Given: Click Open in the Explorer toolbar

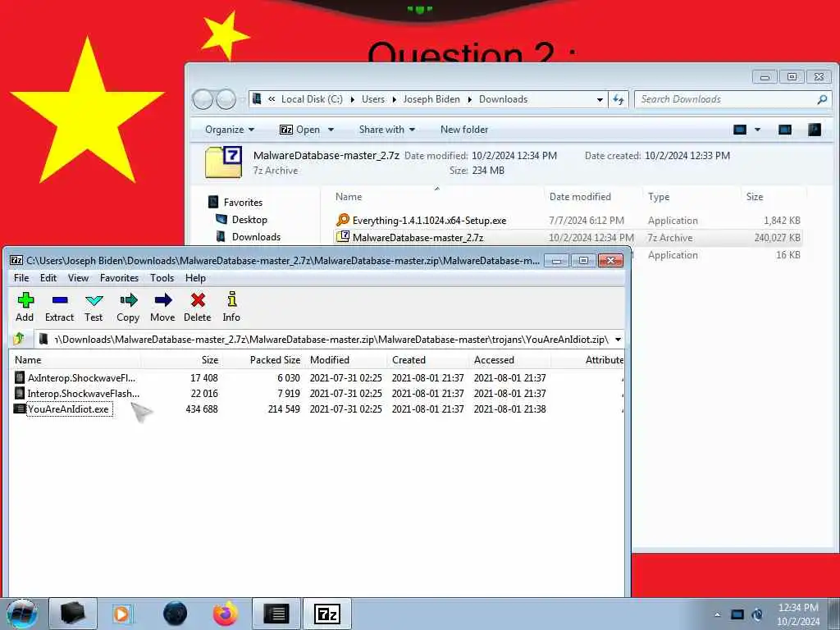Looking at the screenshot, I should (x=300, y=130).
